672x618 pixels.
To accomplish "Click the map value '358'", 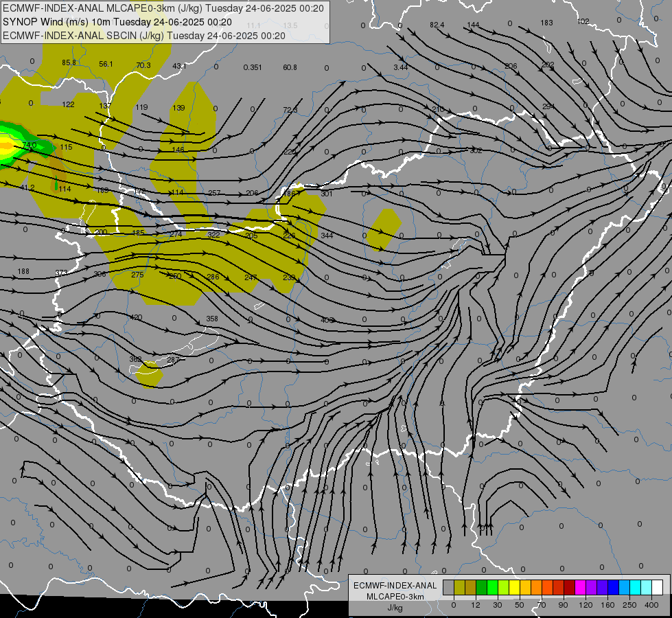I will click(212, 319).
